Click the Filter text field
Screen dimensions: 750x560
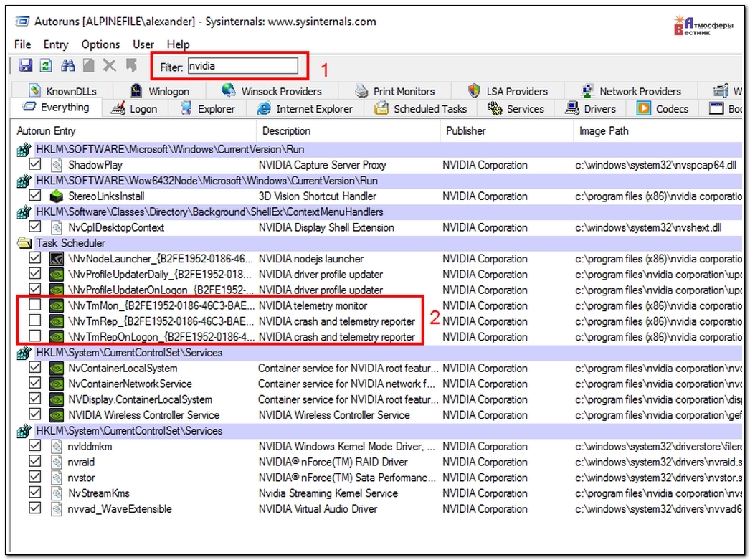pyautogui.click(x=242, y=66)
